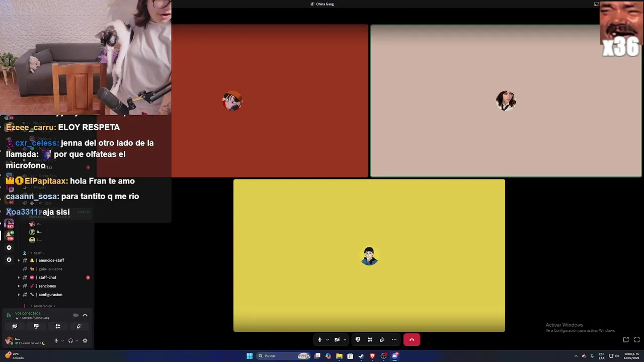Viewport: 644px width, 362px height.
Task: Click the staff-chat unread badge showing 2
Action: tap(88, 278)
